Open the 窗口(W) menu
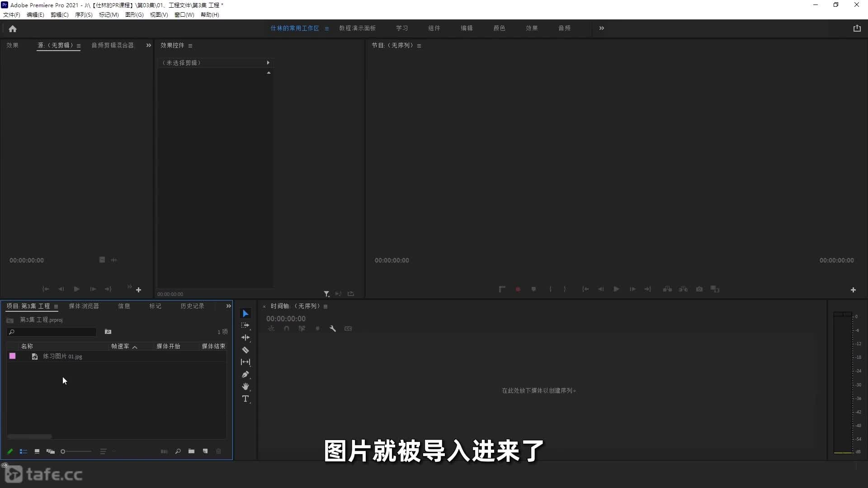Viewport: 868px width, 488px height. point(184,14)
